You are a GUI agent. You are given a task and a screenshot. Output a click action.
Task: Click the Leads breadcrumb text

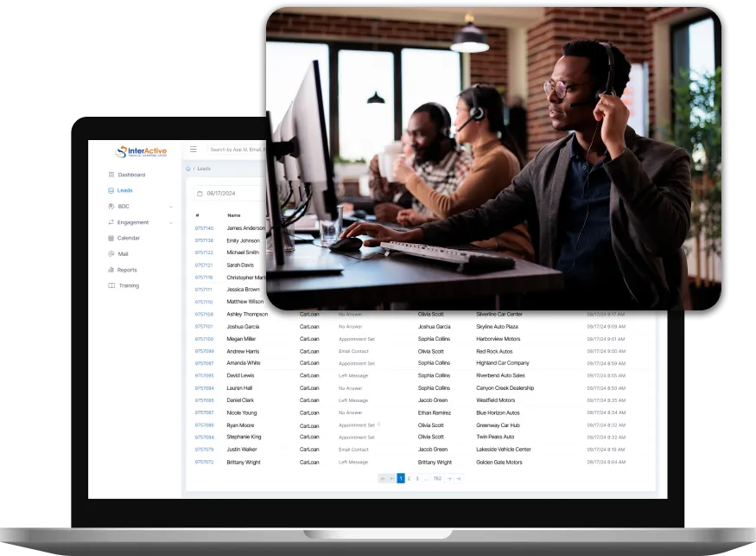point(204,169)
